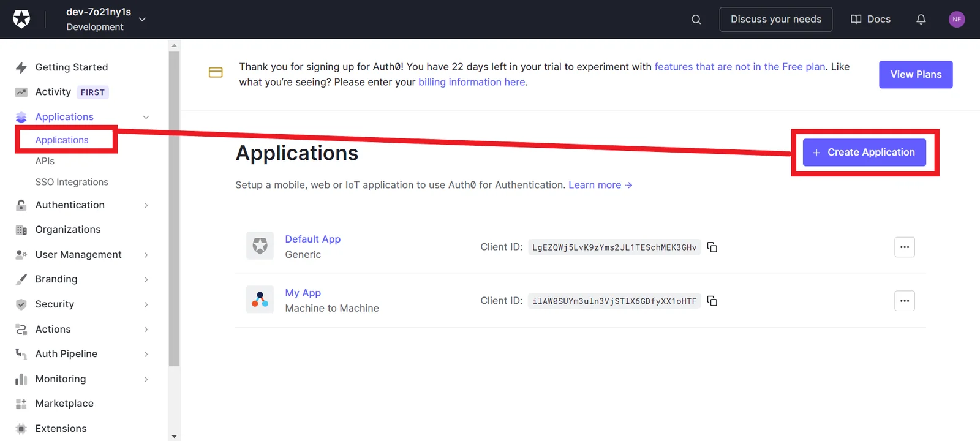This screenshot has width=980, height=441.
Task: Click the Applications stack icon in sidebar
Action: click(x=21, y=117)
